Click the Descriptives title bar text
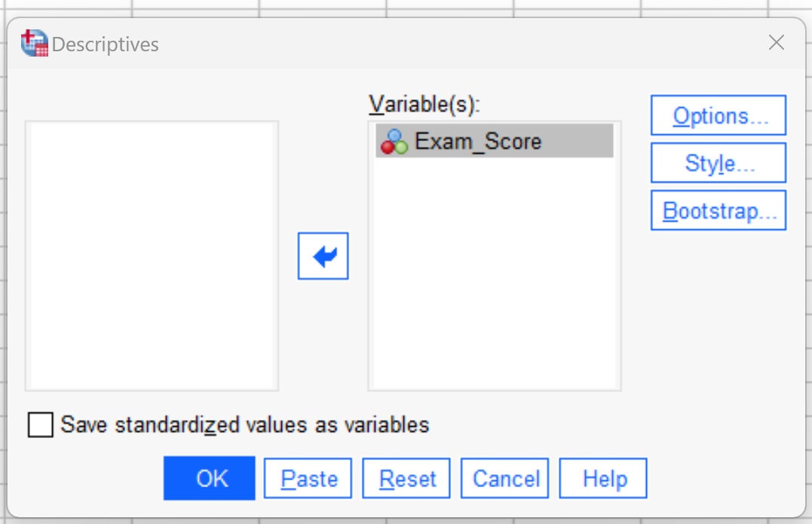The height and width of the screenshot is (524, 812). [x=106, y=44]
